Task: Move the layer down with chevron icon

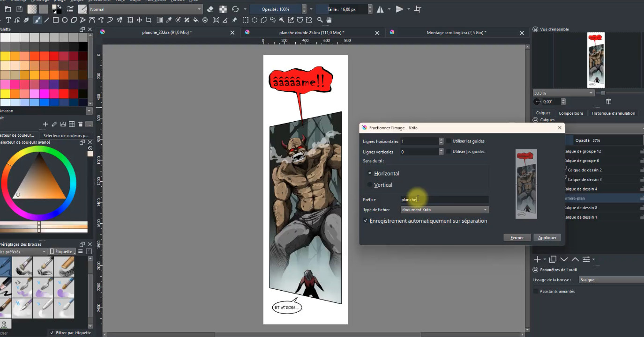Action: pos(564,259)
